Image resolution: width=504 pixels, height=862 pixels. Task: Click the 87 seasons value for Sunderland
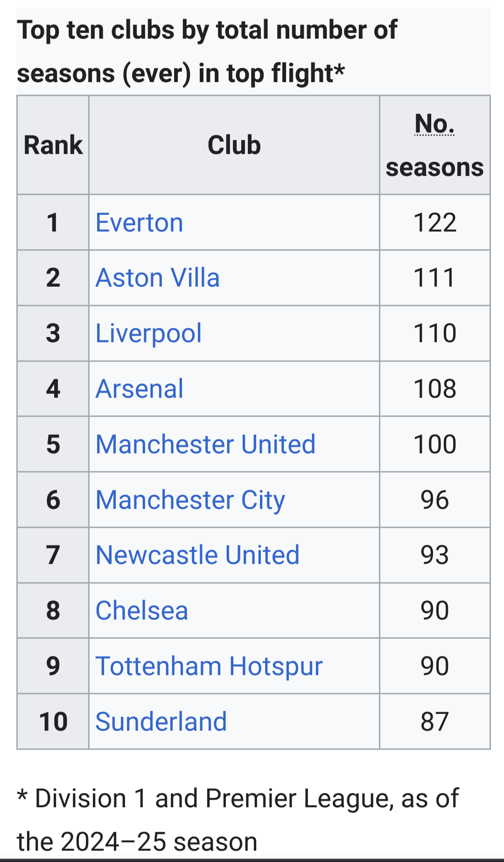point(434,721)
